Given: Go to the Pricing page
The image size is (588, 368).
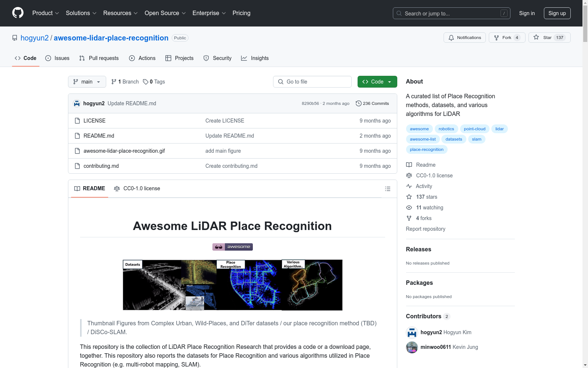Looking at the screenshot, I should click(x=241, y=13).
